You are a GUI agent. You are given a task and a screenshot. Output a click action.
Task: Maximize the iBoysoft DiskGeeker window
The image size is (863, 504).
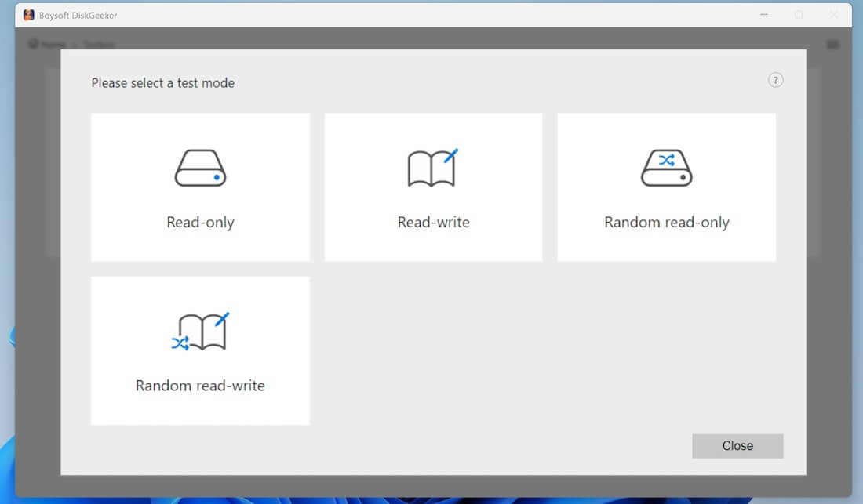(799, 15)
